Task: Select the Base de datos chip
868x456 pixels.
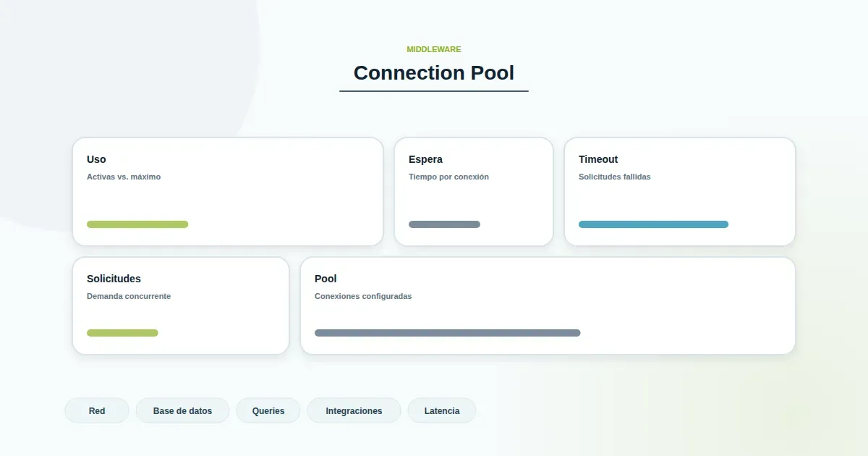Action: [182, 410]
